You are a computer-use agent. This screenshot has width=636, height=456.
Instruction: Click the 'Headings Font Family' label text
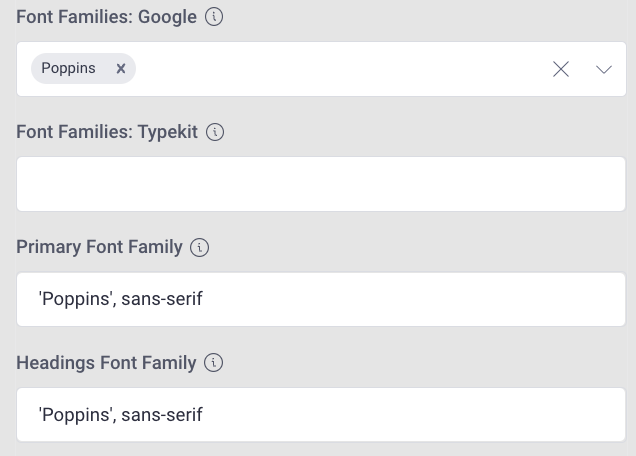(x=106, y=363)
